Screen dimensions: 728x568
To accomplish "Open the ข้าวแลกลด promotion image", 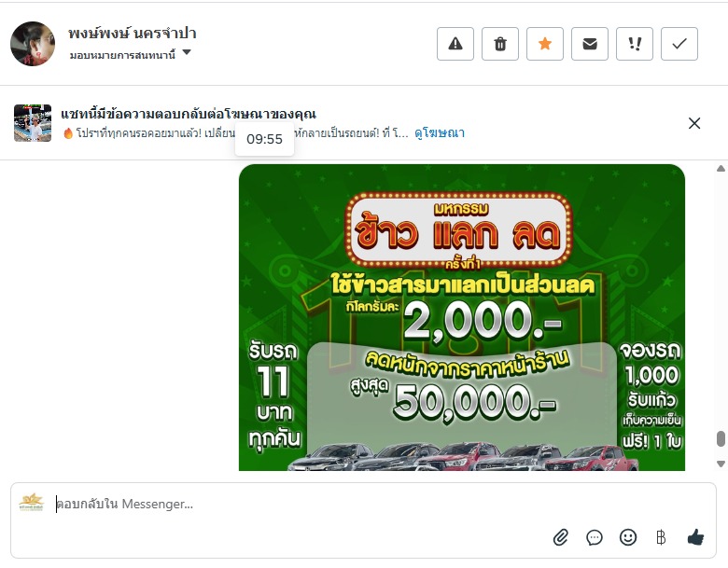I will pyautogui.click(x=462, y=317).
